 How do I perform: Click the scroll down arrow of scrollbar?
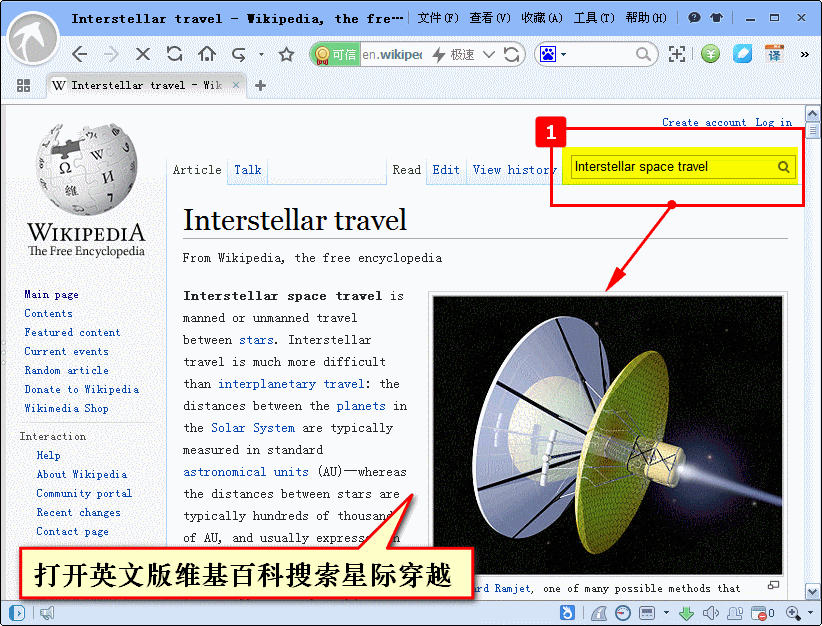coord(812,591)
